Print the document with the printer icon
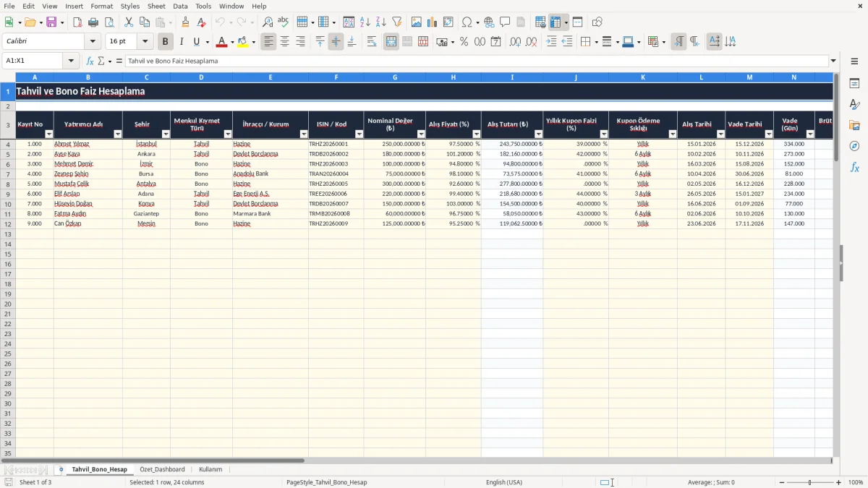This screenshot has width=868, height=488. [93, 22]
